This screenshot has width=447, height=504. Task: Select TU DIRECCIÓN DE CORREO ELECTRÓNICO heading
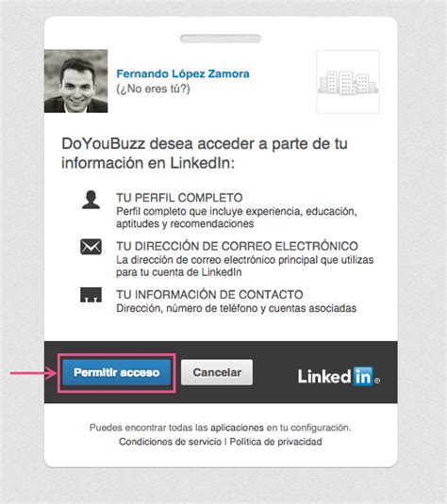pos(237,246)
